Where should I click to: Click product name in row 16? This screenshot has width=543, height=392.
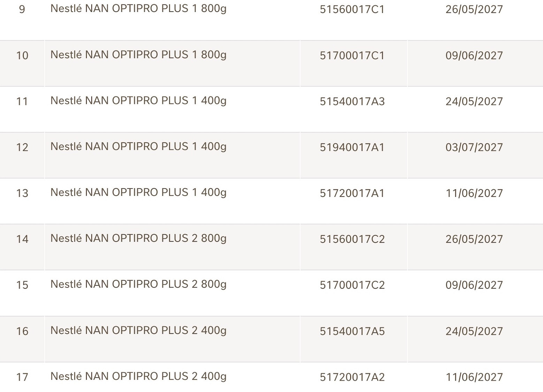point(138,330)
